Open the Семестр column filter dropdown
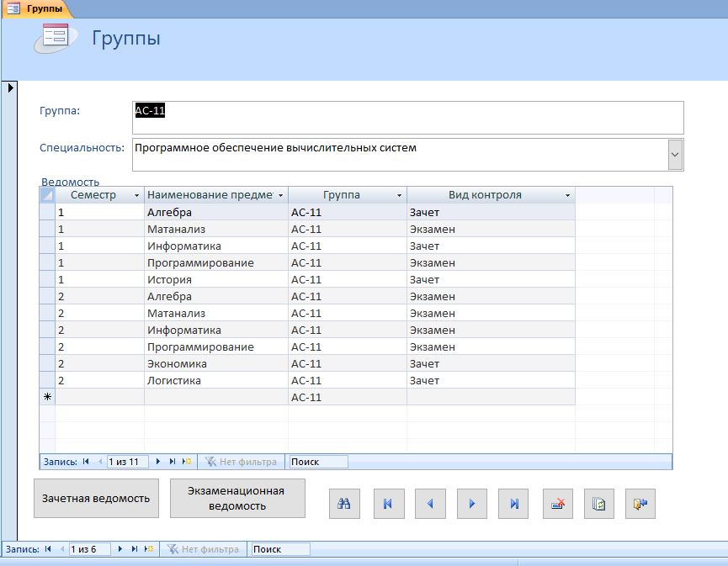728x566 pixels. tap(136, 195)
